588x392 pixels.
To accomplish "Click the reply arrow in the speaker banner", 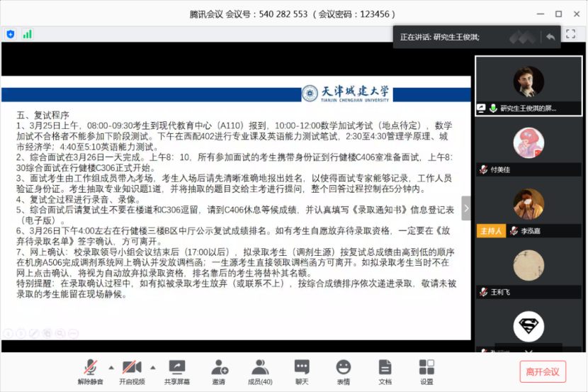I will point(550,37).
